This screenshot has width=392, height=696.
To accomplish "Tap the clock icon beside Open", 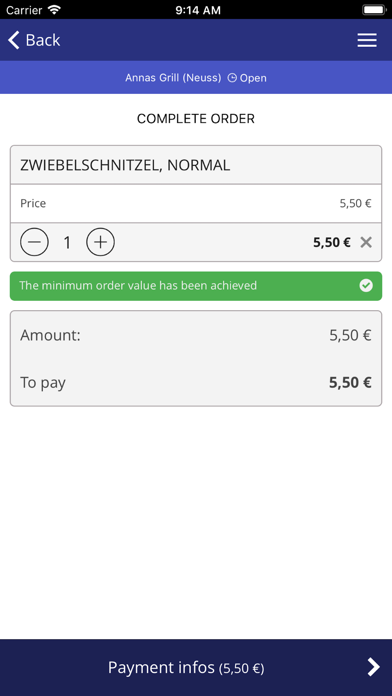I will pos(232,78).
